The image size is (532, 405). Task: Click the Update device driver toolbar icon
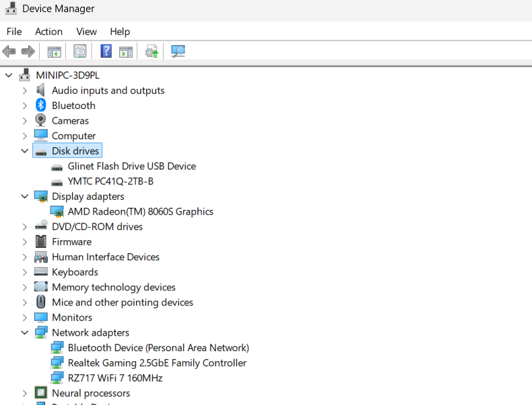pos(152,52)
